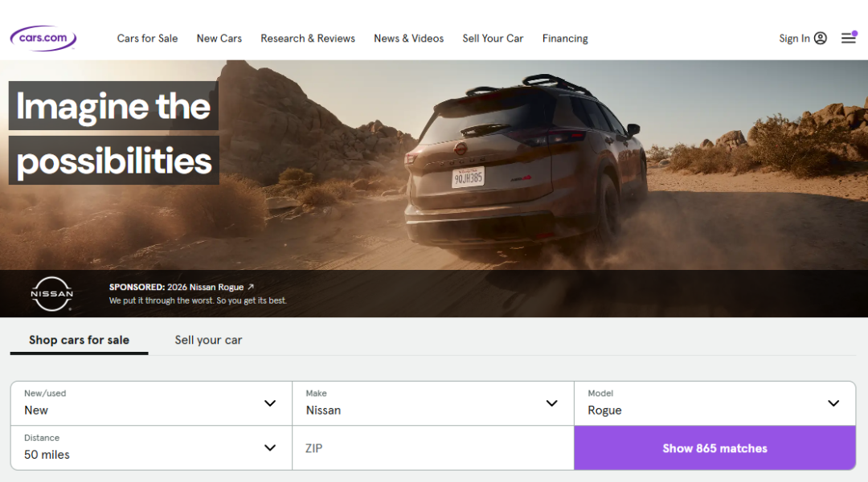Click the 'We put it through the worst' tagline
The width and height of the screenshot is (868, 482).
[198, 300]
